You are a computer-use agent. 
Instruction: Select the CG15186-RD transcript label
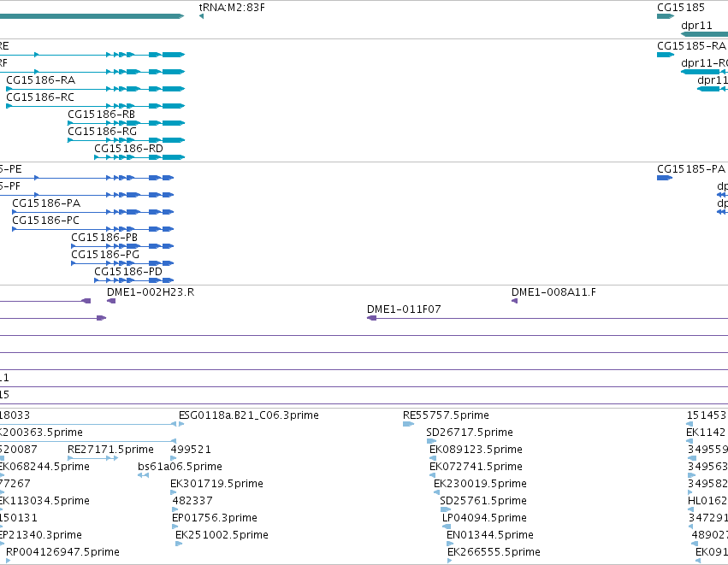pyautogui.click(x=128, y=149)
